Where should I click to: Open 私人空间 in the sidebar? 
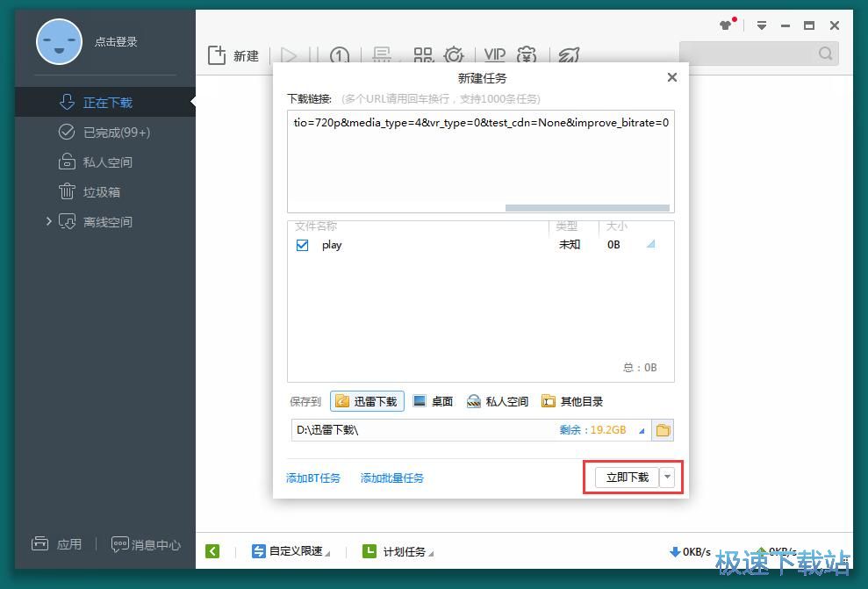[105, 162]
